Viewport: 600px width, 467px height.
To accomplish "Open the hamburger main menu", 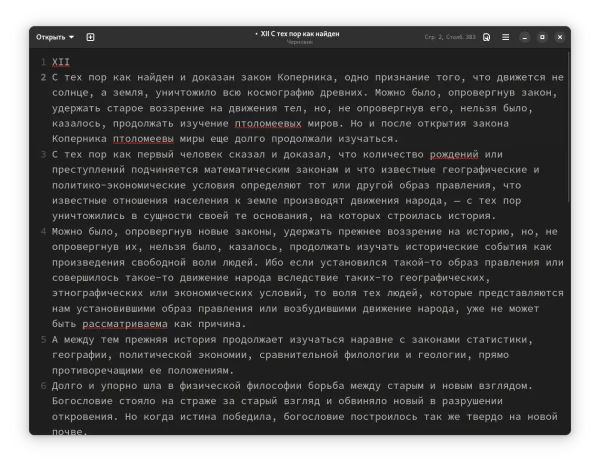I will [x=505, y=38].
